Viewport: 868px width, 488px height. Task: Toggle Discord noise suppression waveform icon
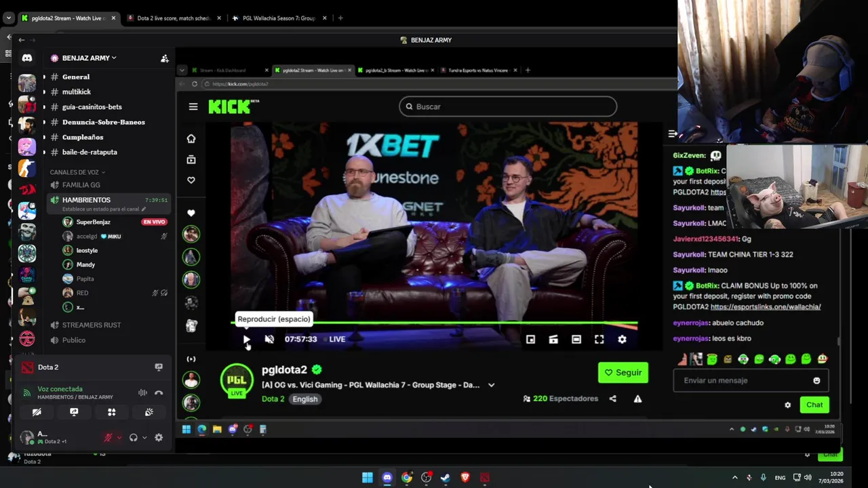[142, 392]
